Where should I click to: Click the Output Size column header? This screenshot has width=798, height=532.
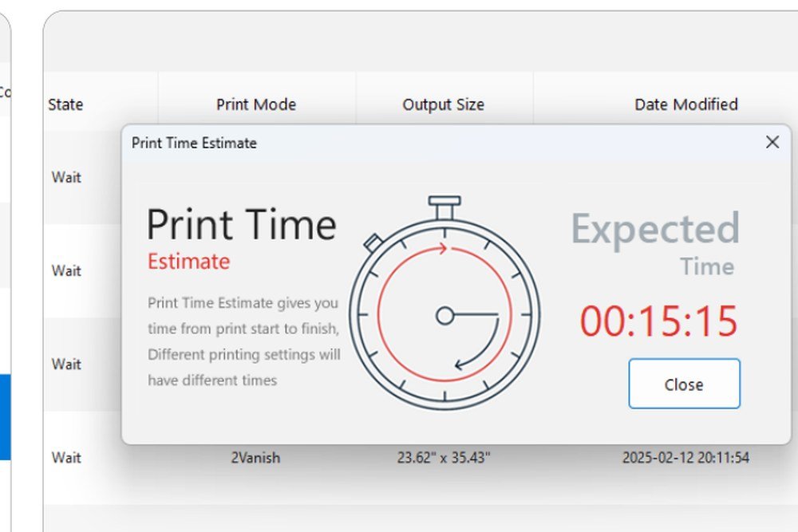click(443, 104)
